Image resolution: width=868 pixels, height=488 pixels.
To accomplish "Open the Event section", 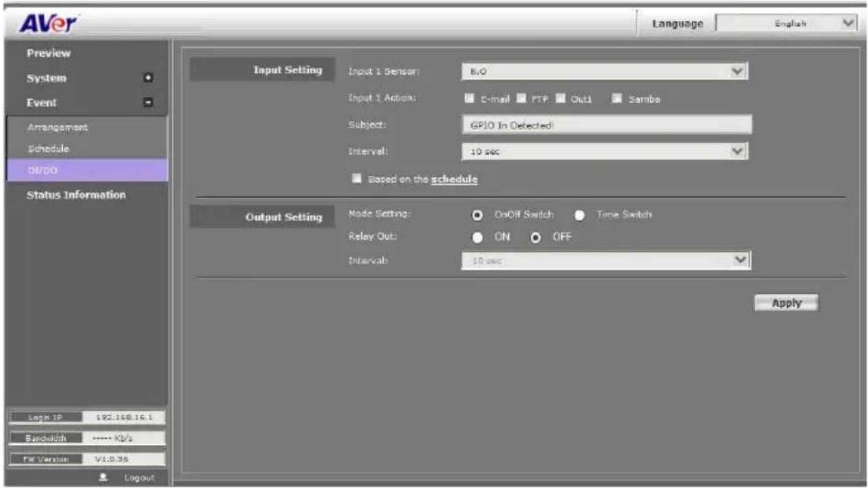I will 42,103.
